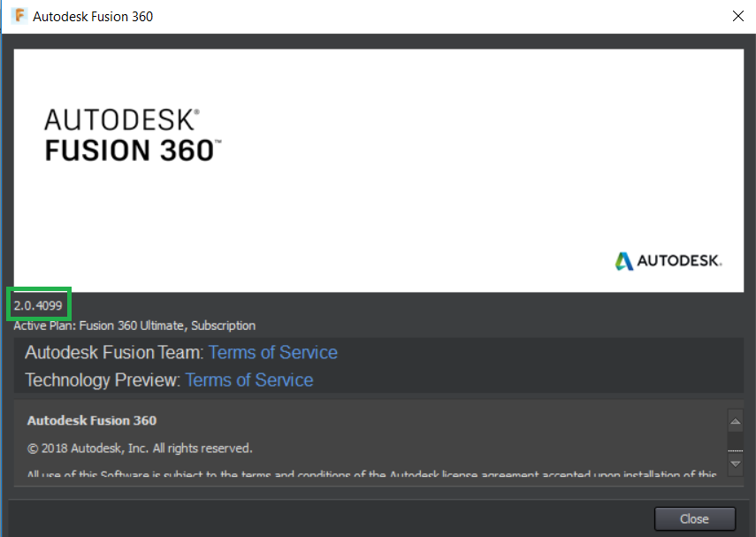
Task: Click the Autodesk Fusion 360 heading in license box
Action: point(92,421)
